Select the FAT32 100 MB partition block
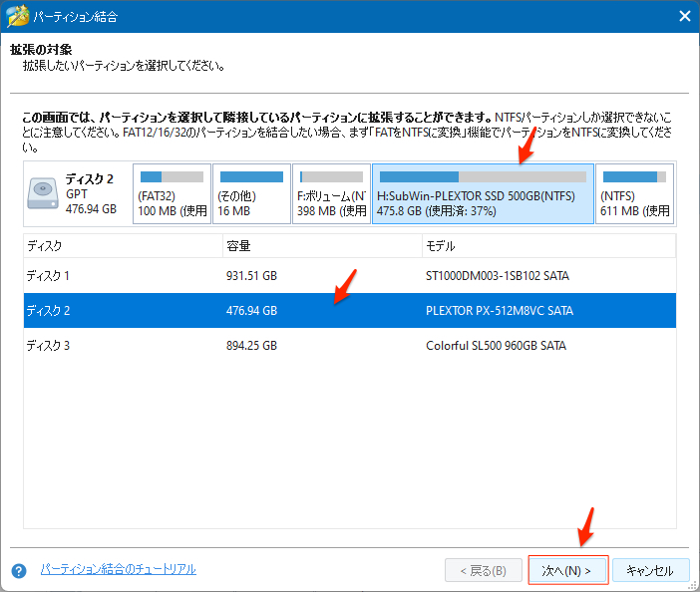This screenshot has height=592, width=700. (172, 194)
